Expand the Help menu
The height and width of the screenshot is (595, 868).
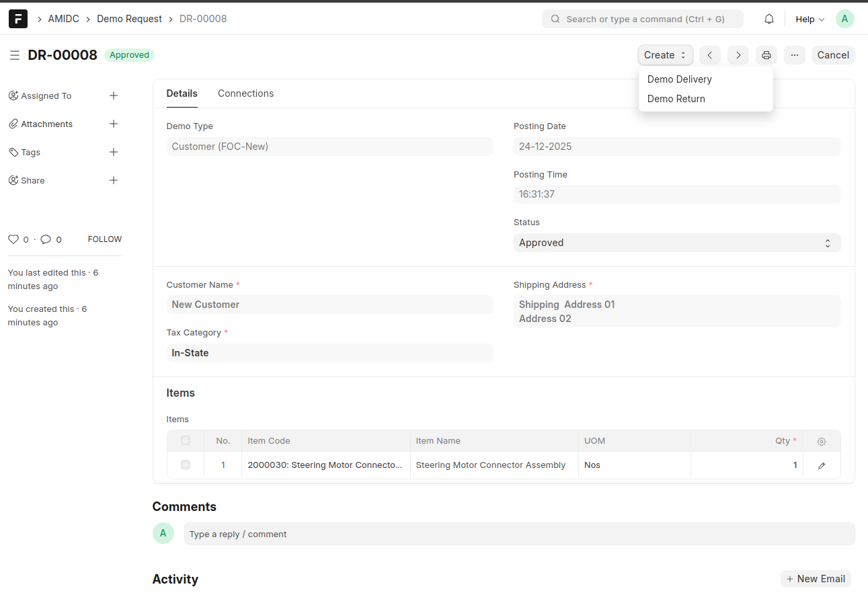pyautogui.click(x=810, y=19)
